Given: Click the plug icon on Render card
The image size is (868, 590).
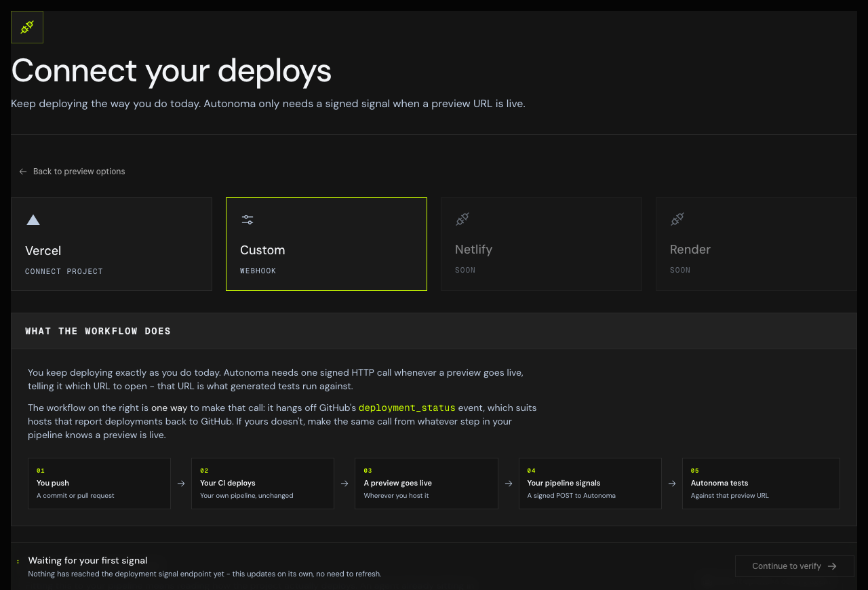Looking at the screenshot, I should pyautogui.click(x=677, y=219).
